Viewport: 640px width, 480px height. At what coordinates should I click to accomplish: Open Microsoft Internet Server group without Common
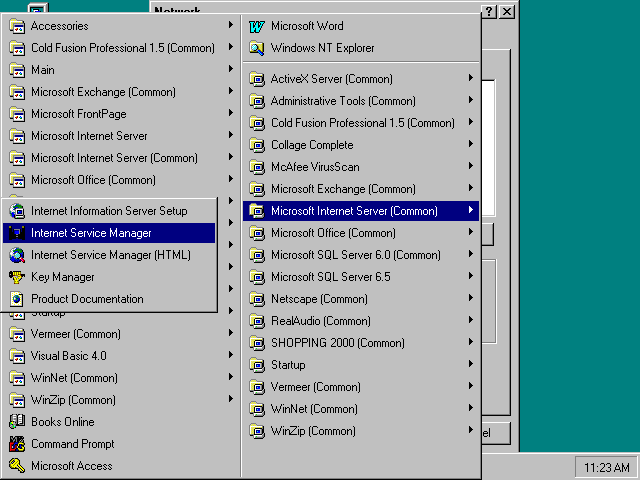pyautogui.click(x=121, y=136)
